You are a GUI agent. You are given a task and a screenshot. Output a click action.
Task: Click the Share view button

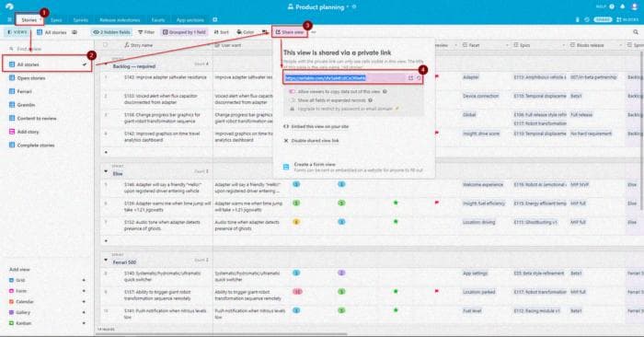(290, 32)
